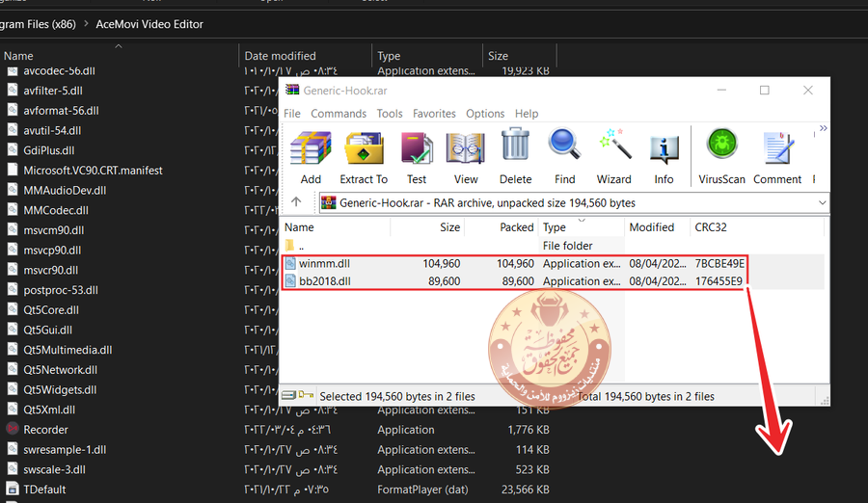Select msvcr90.dll in Explorer

50,270
